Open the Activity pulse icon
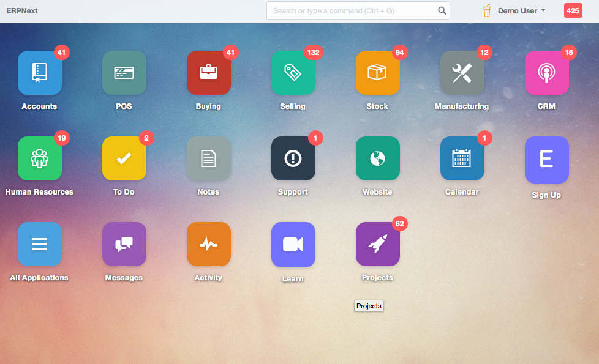This screenshot has height=364, width=599. 209,244
